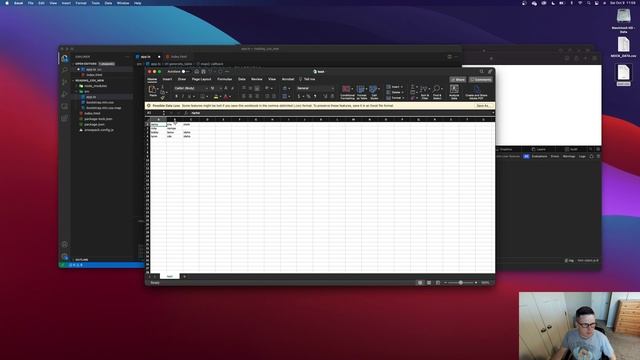Open the Layers tab in Web Inspector
This screenshot has height=360, width=640.
[x=539, y=149]
